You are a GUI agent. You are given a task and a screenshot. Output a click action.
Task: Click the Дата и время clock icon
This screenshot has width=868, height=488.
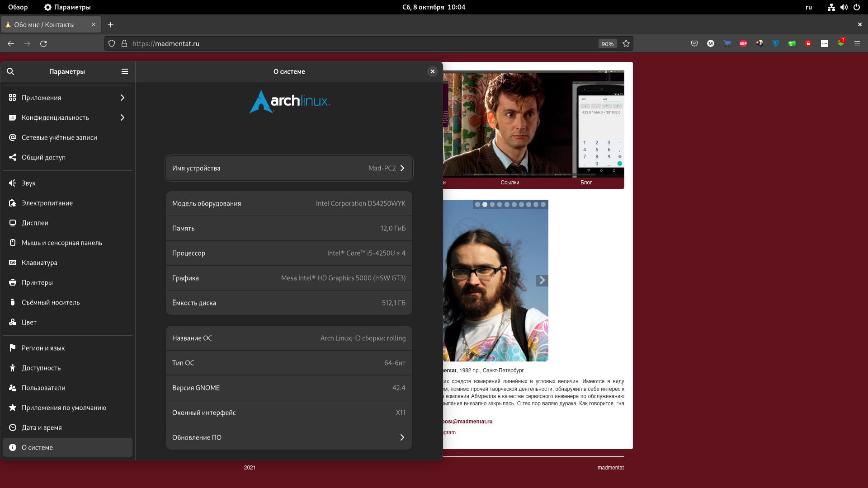[13, 427]
